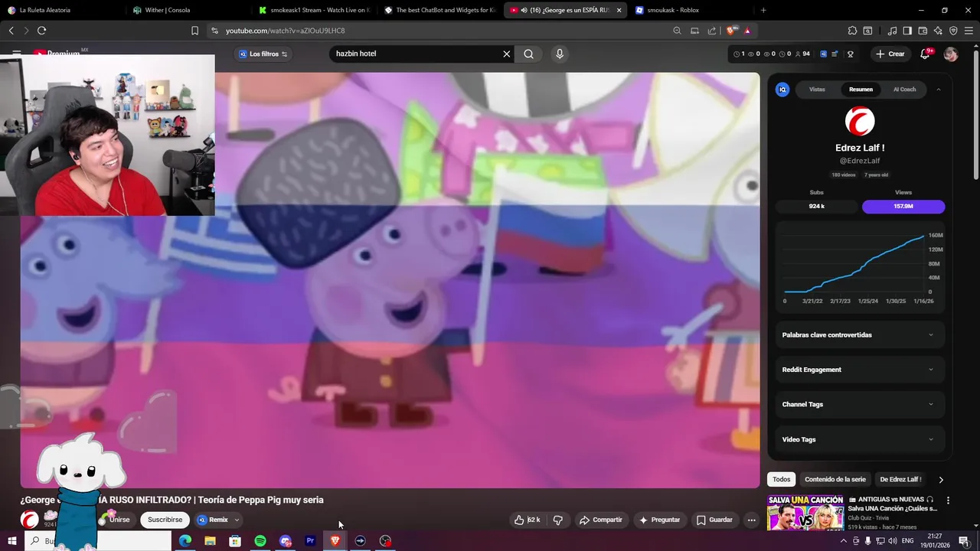The image size is (980, 551).
Task: Select Contenido de la serie chip
Action: (835, 480)
